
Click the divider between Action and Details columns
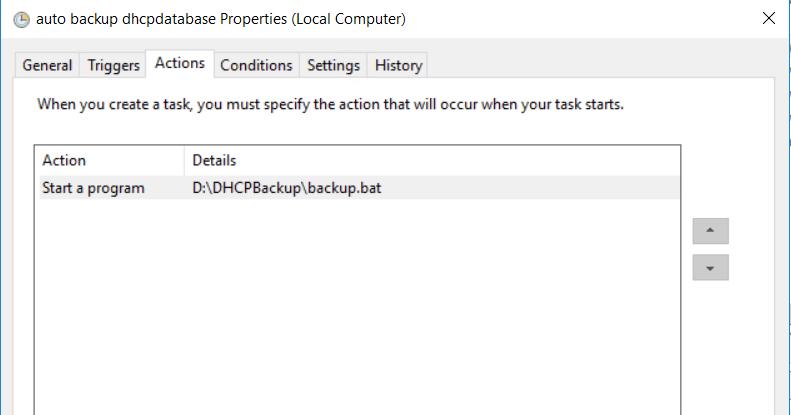tap(185, 160)
